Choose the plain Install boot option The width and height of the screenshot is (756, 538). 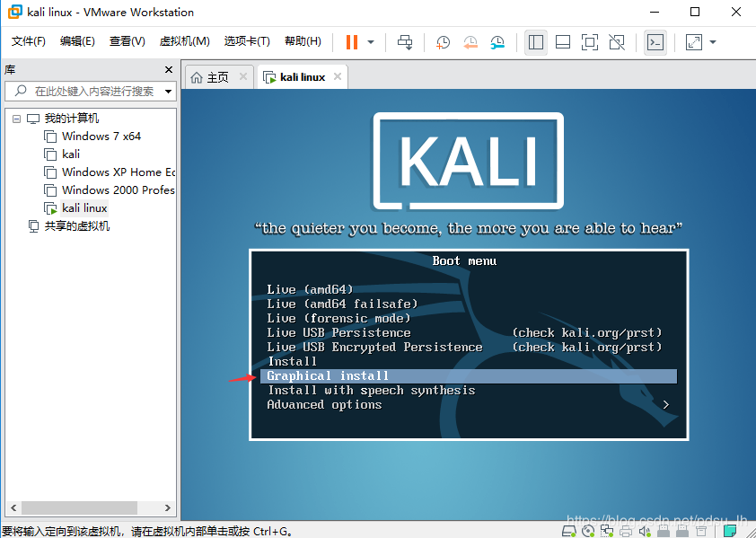(292, 361)
